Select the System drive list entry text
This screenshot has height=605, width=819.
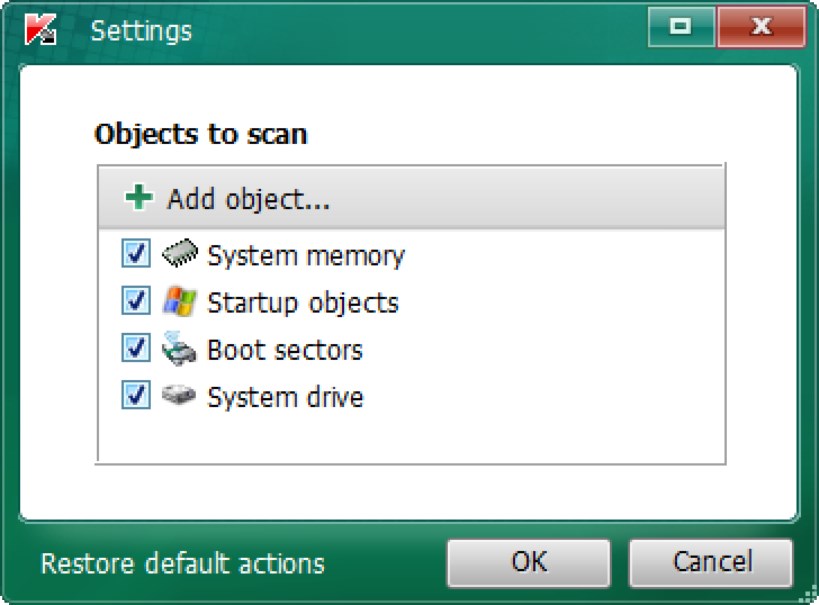pos(285,397)
